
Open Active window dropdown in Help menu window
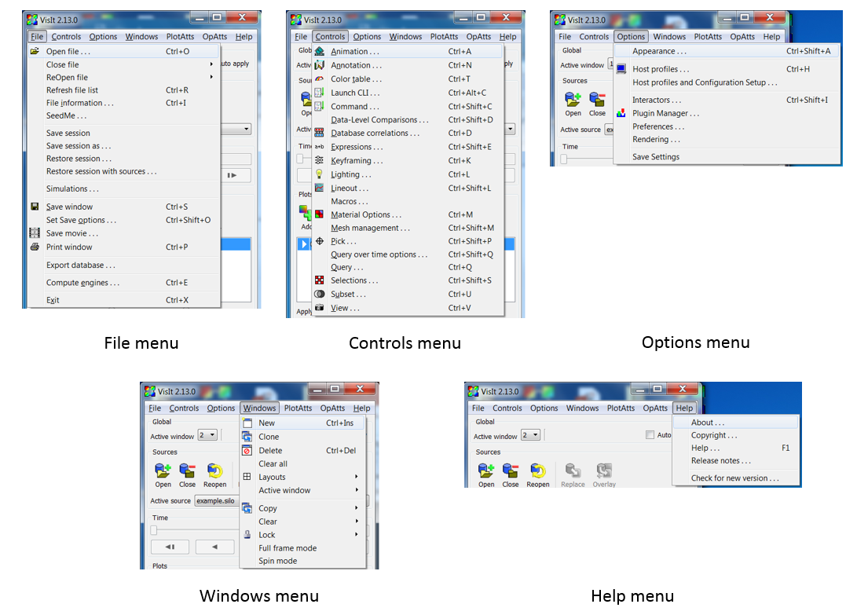coord(530,436)
